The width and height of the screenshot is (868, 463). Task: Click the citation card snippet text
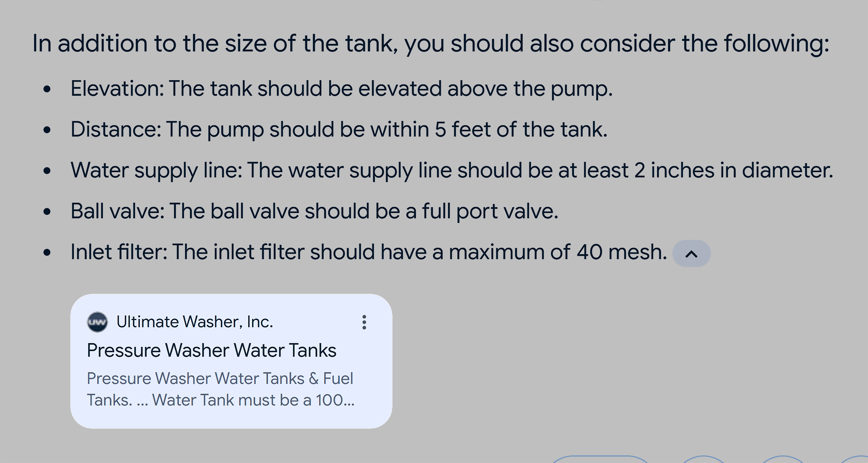220,389
